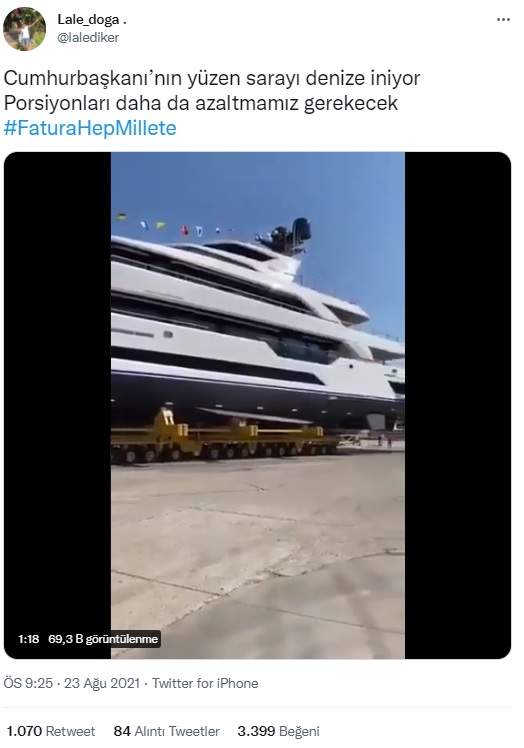Open the Lale_doga profile avatar
Image resolution: width=524 pixels, height=748 pixels.
[x=24, y=29]
